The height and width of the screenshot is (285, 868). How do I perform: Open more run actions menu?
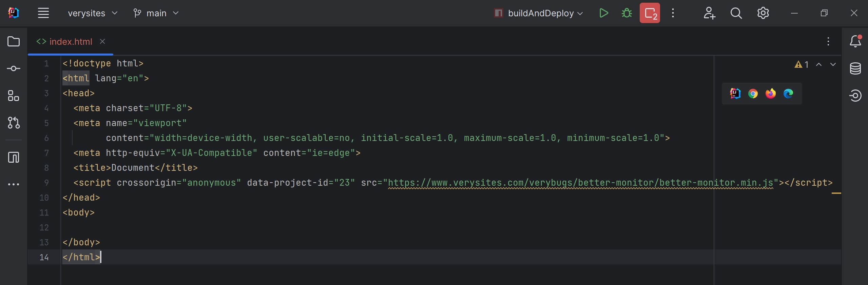pos(673,13)
